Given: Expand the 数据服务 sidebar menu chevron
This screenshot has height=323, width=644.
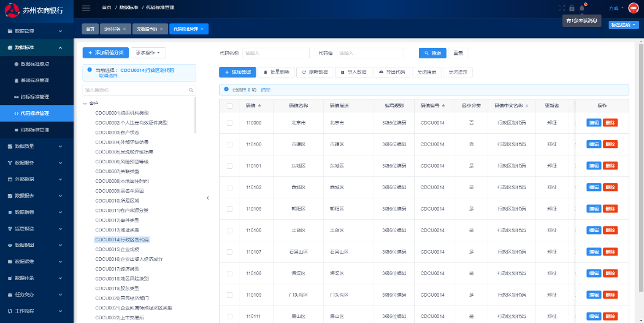Looking at the screenshot, I should pyautogui.click(x=60, y=163).
